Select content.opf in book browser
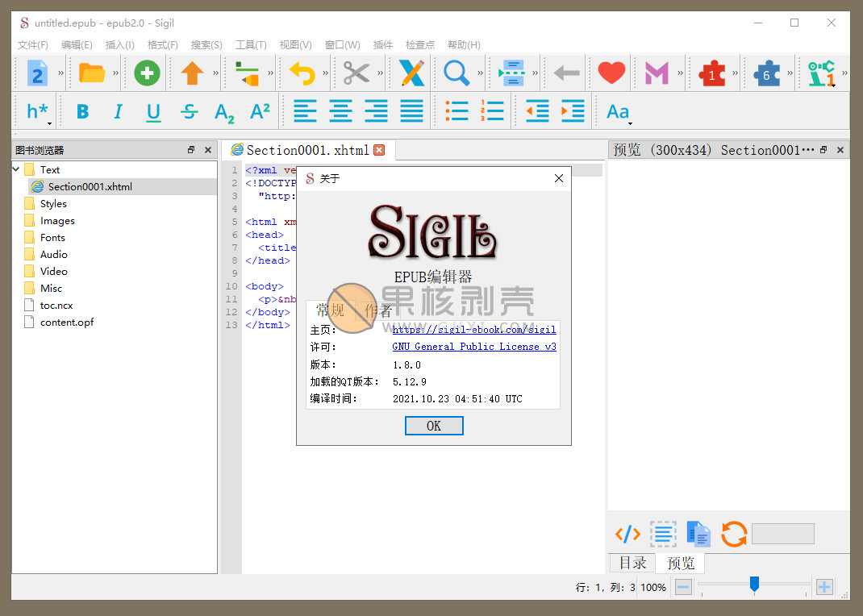The height and width of the screenshot is (616, 863). coord(67,323)
